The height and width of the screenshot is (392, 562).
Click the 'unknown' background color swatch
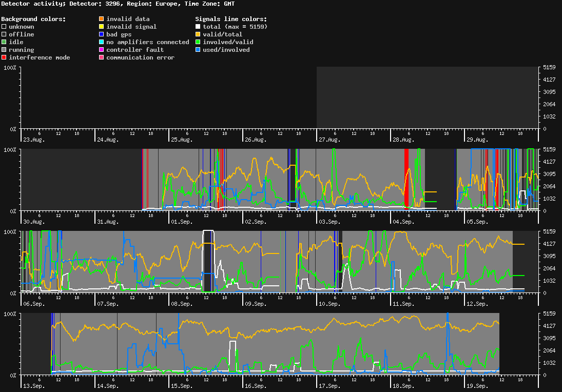[x=4, y=27]
